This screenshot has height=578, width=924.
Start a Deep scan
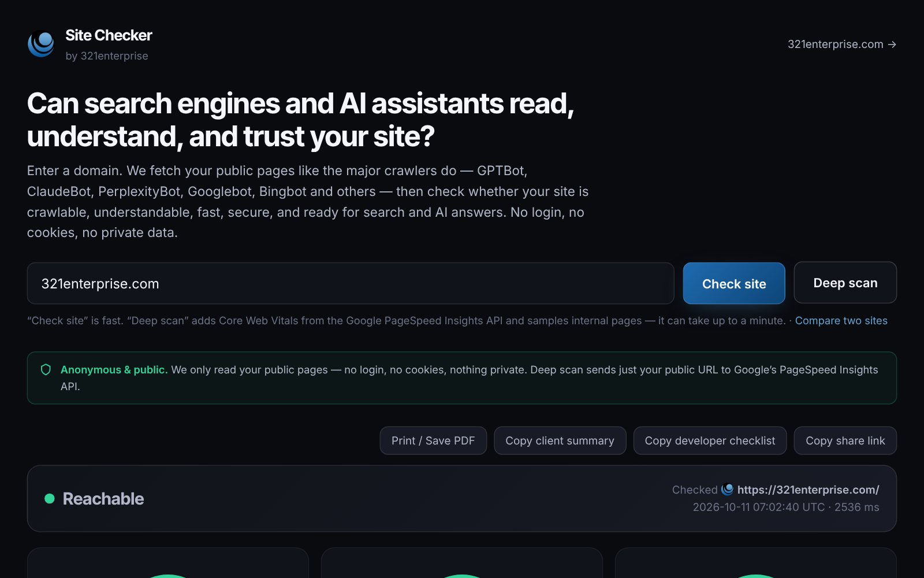coord(845,283)
